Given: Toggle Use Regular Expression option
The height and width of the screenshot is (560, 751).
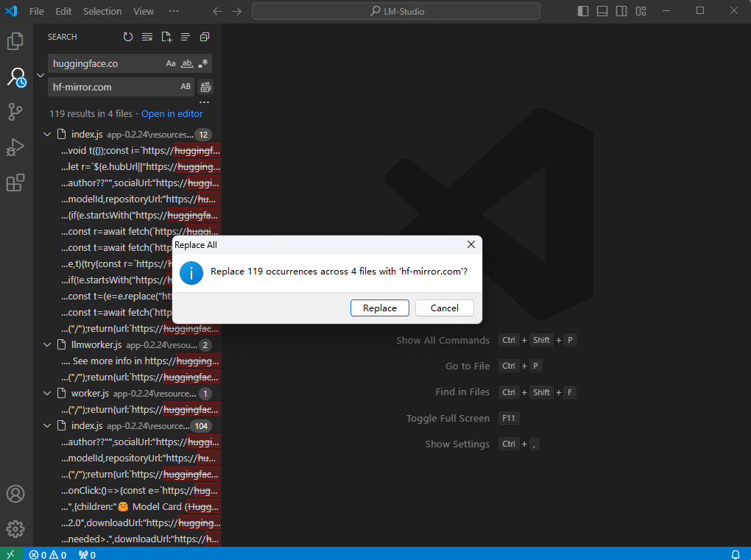Looking at the screenshot, I should (x=203, y=63).
